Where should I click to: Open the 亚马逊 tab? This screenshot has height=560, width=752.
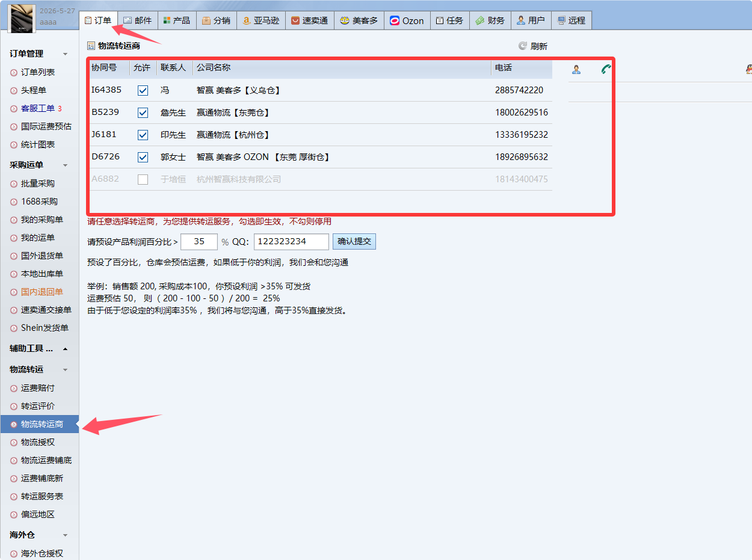pos(261,20)
